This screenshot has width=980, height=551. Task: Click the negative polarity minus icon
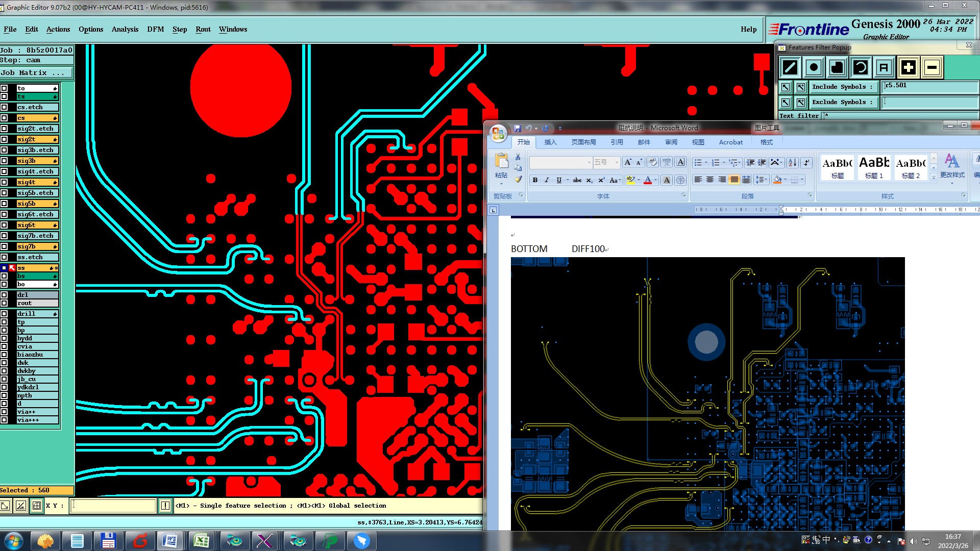(932, 67)
